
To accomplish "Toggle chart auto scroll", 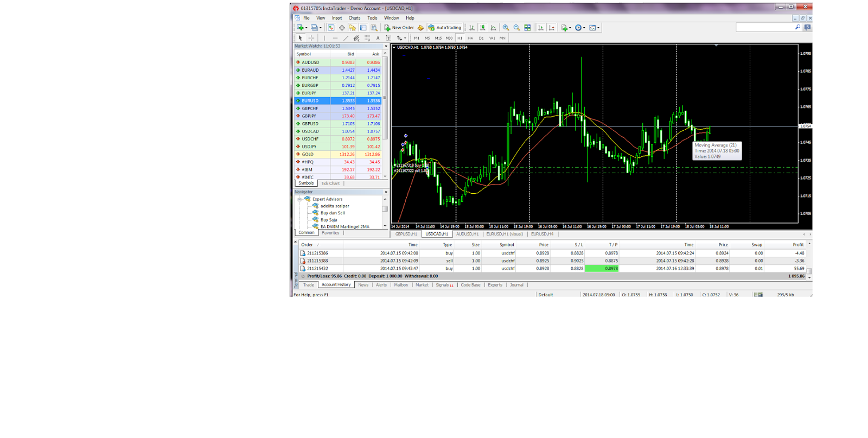I will 541,28.
